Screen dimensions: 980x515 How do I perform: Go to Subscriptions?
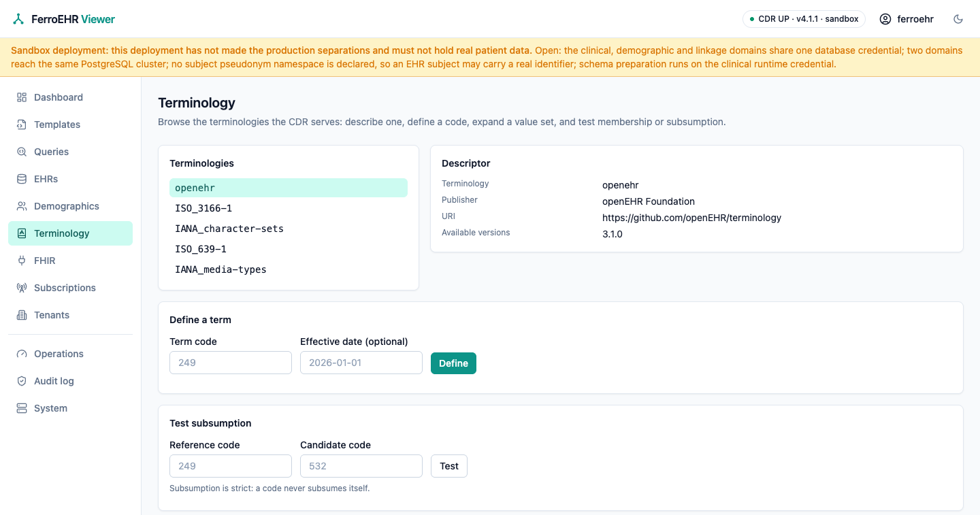click(70, 288)
